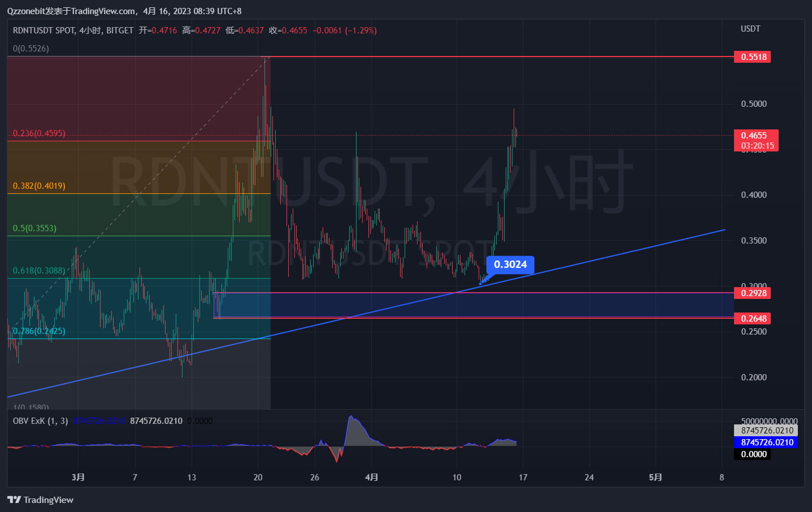Click the gray 8745726.0210 label on OBV axis
The width and height of the screenshot is (812, 512).
coord(767,431)
